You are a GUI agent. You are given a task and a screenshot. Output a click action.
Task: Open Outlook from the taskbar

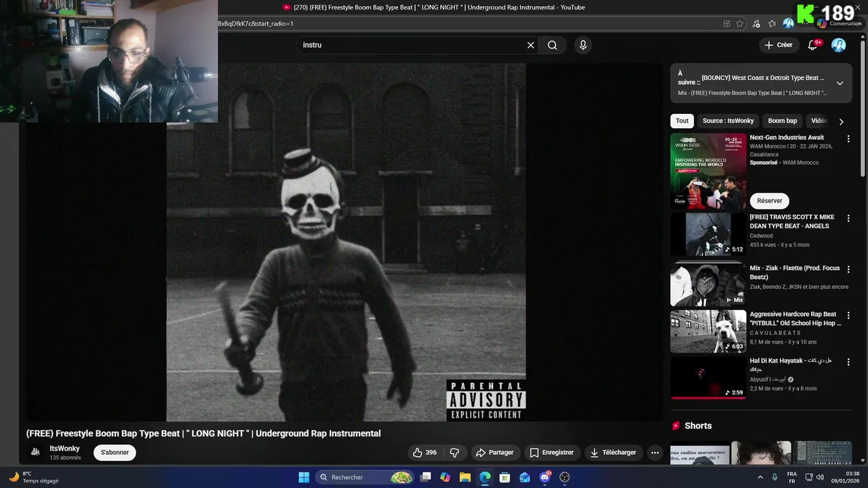click(525, 477)
